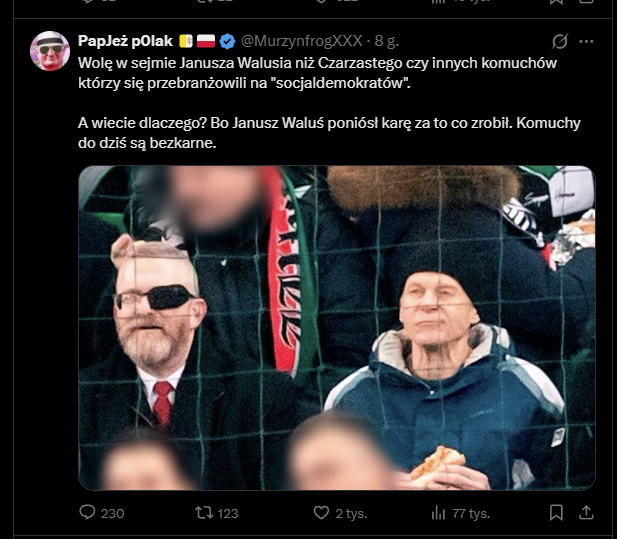
Task: Bookmark this post
Action: tap(557, 513)
